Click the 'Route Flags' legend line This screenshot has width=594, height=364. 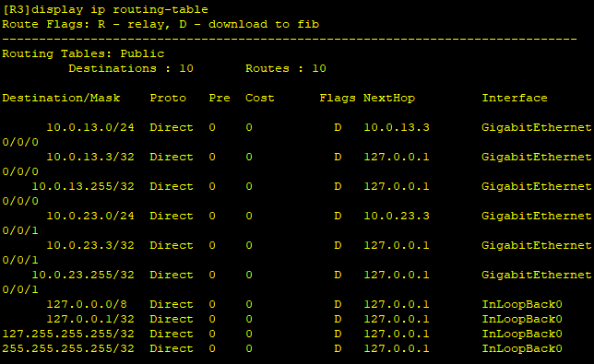coord(160,24)
